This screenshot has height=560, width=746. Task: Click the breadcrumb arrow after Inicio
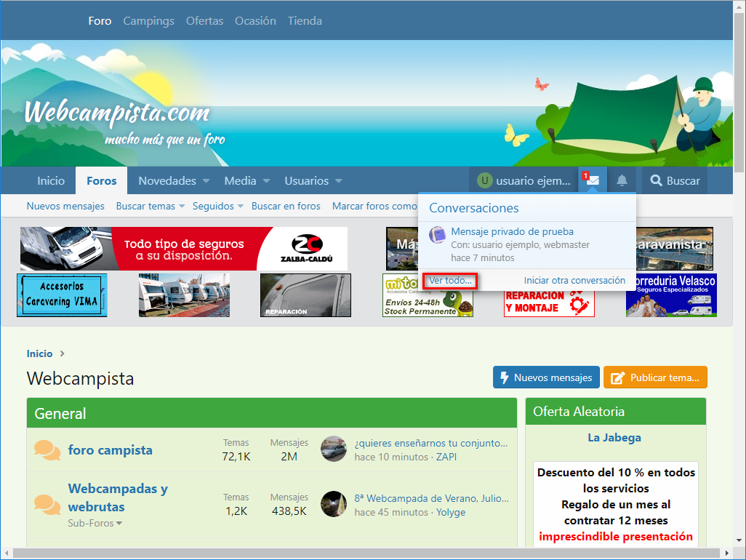tap(63, 353)
